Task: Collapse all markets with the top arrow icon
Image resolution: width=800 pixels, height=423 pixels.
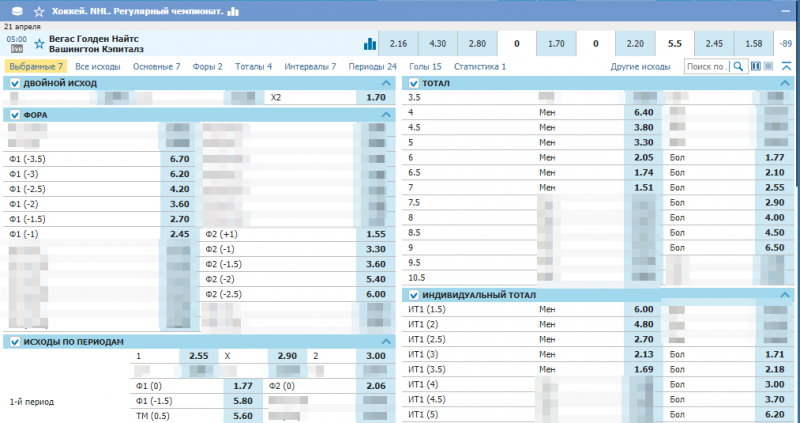Action: pos(785,66)
